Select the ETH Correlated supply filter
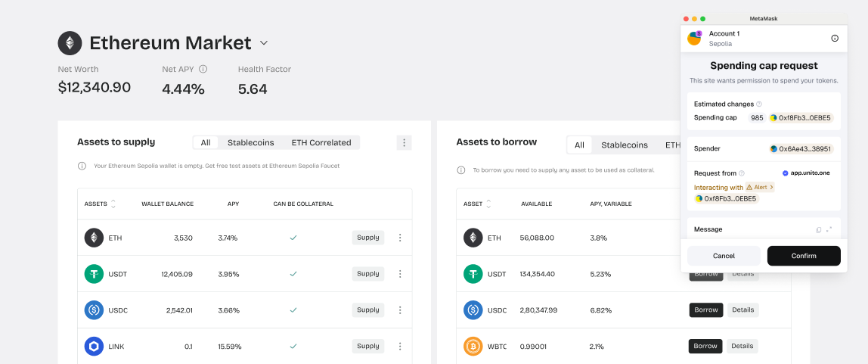Image resolution: width=868 pixels, height=364 pixels. tap(321, 142)
